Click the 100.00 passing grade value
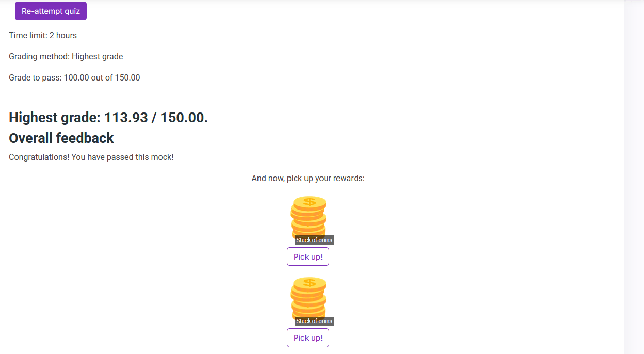Screen dimensions: 644x354 76,78
